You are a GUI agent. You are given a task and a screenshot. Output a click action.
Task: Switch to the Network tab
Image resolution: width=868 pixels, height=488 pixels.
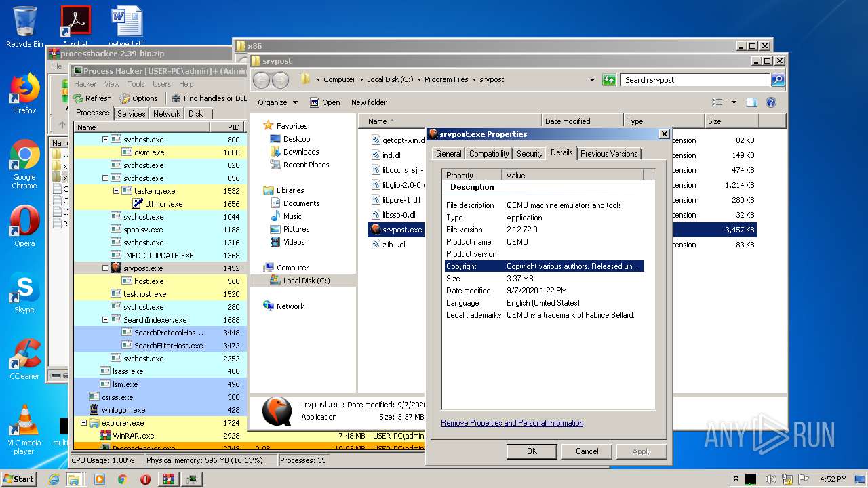(x=166, y=114)
